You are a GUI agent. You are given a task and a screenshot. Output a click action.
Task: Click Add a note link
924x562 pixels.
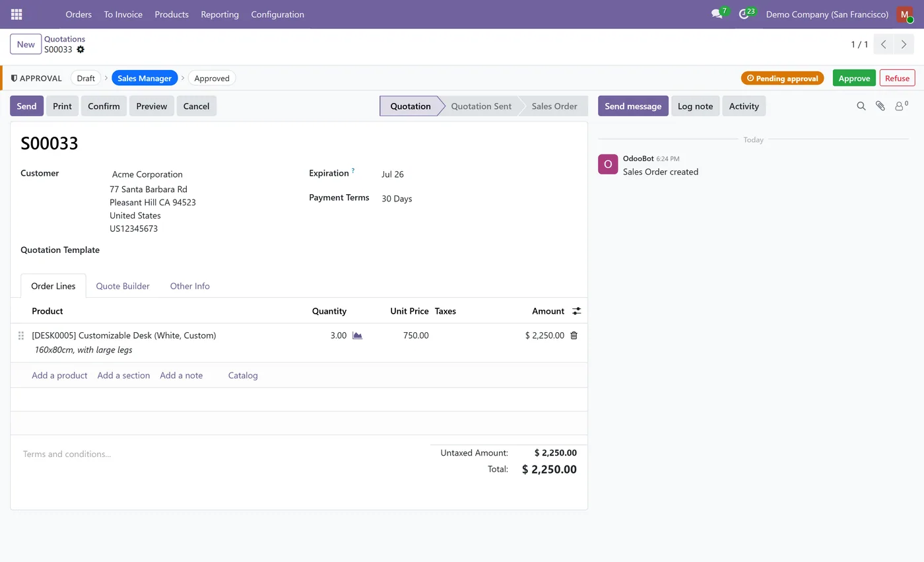(181, 375)
